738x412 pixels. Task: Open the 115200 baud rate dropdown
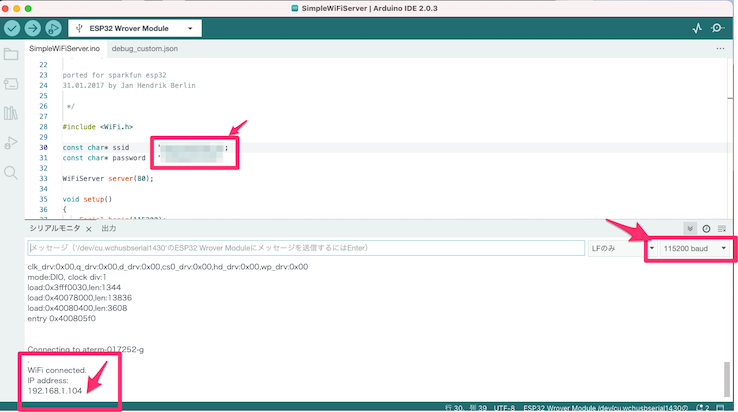[x=694, y=248]
